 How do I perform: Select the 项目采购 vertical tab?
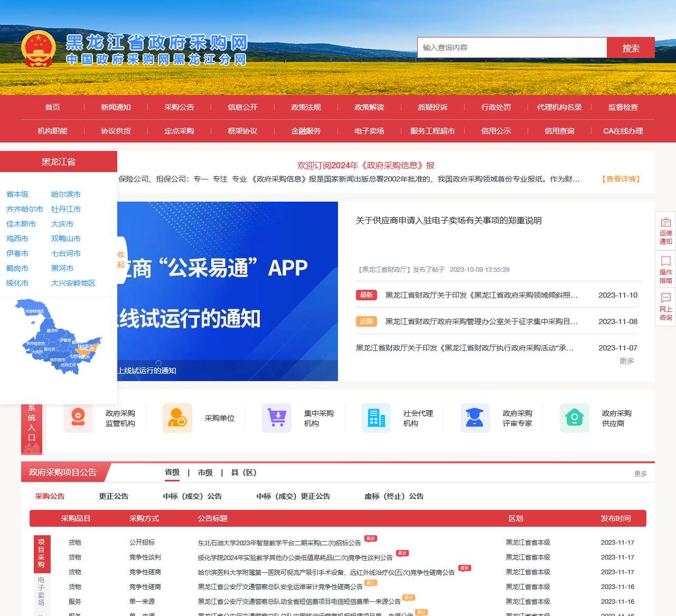41,553
